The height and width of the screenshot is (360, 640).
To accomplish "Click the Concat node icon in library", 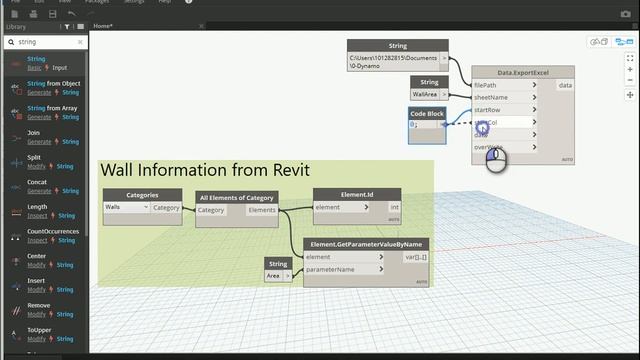I will [16, 187].
